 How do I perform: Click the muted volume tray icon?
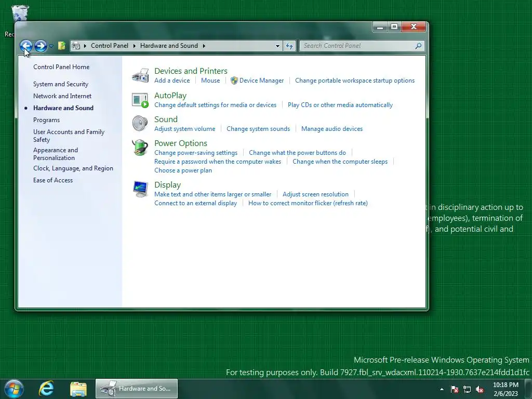(x=480, y=389)
